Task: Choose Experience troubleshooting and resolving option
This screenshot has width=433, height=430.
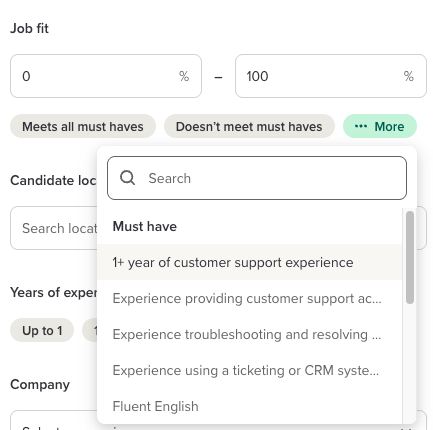Action: 250,334
